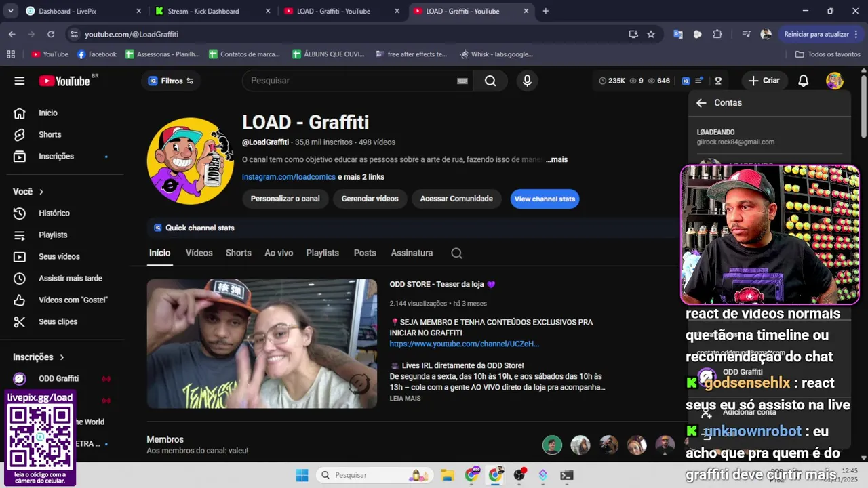This screenshot has width=868, height=488.
Task: Open the YouTube hamburger guide menu
Action: [20, 81]
